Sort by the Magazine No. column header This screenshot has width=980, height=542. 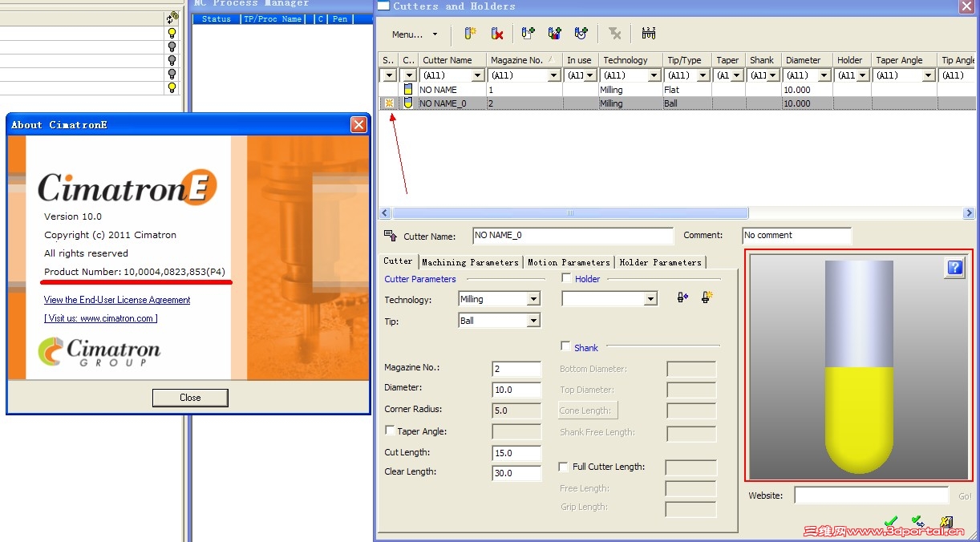pyautogui.click(x=524, y=60)
